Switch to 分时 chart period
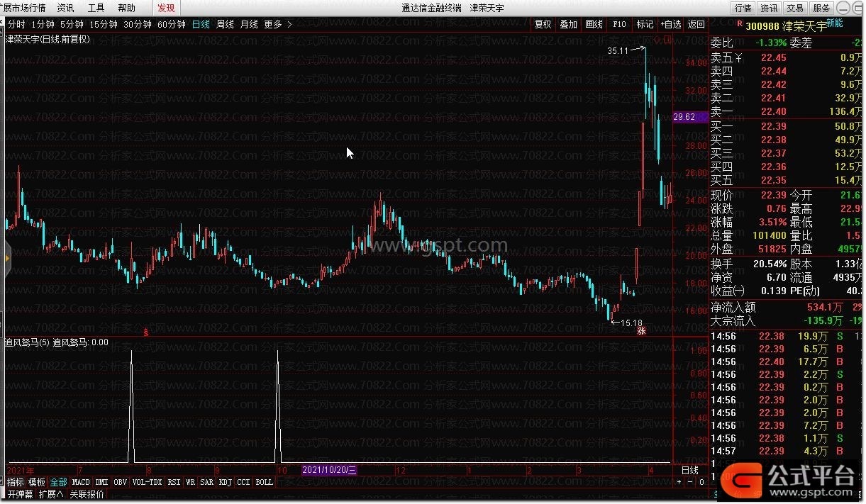This screenshot has height=504, width=866. 16,24
